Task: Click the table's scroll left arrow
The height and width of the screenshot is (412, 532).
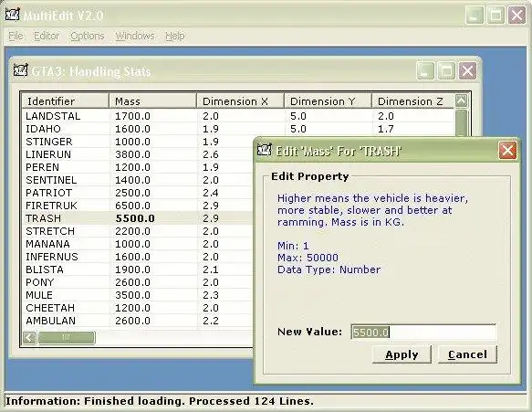Action: 29,337
